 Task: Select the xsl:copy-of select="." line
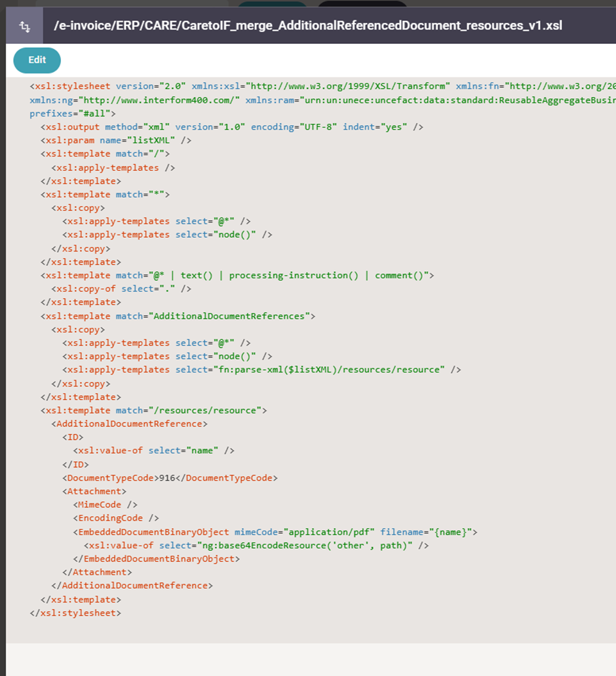[121, 289]
